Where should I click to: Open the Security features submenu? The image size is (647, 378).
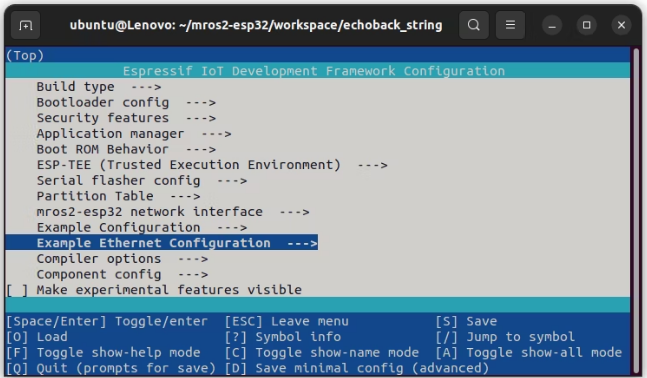point(126,118)
